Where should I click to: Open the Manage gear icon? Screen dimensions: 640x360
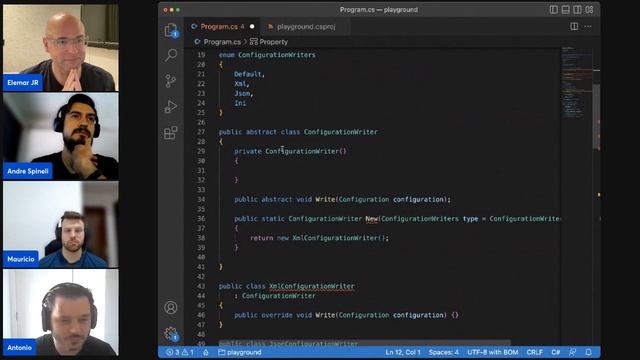click(x=171, y=334)
